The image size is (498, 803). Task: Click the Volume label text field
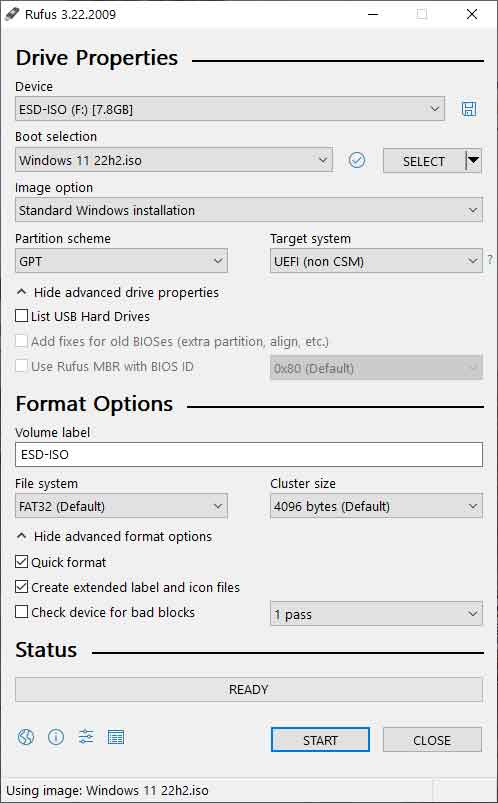[249, 454]
